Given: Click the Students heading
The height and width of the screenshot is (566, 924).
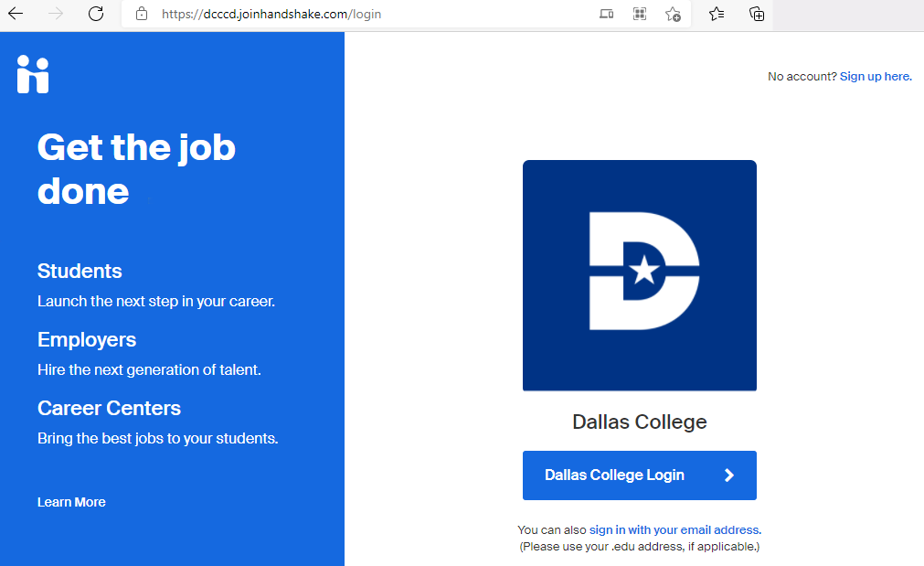Looking at the screenshot, I should [x=80, y=271].
